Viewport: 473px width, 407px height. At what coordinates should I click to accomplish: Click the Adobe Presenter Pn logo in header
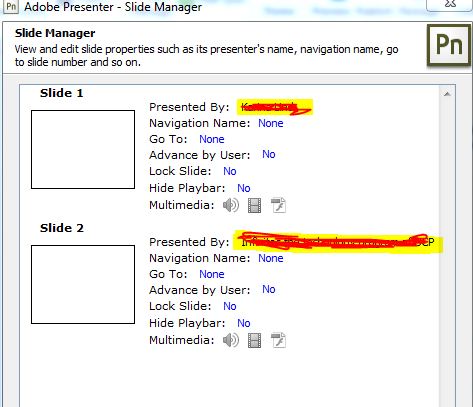point(449,45)
